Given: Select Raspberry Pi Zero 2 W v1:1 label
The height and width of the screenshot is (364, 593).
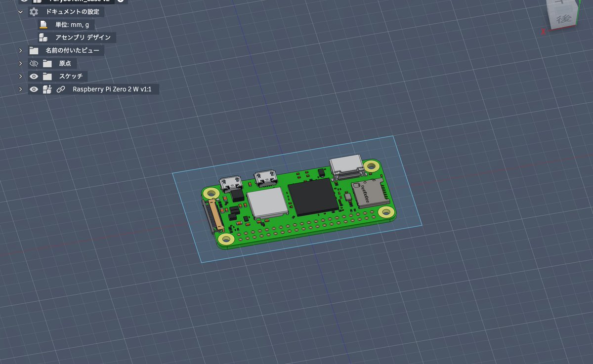Looking at the screenshot, I should coord(113,89).
